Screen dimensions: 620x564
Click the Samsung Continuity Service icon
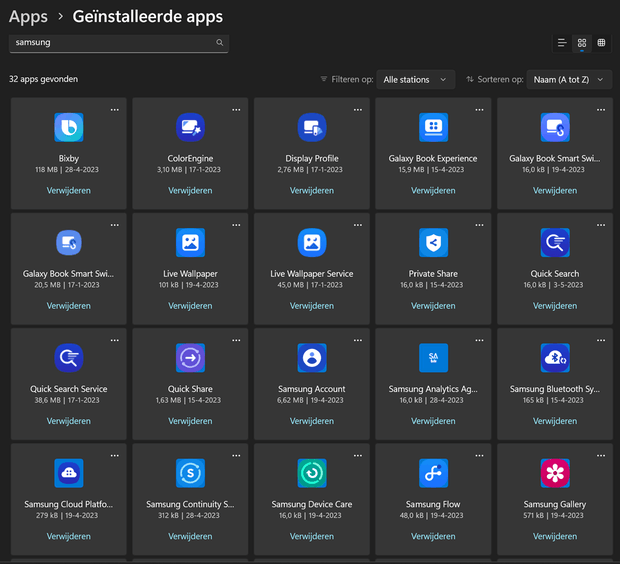point(190,473)
